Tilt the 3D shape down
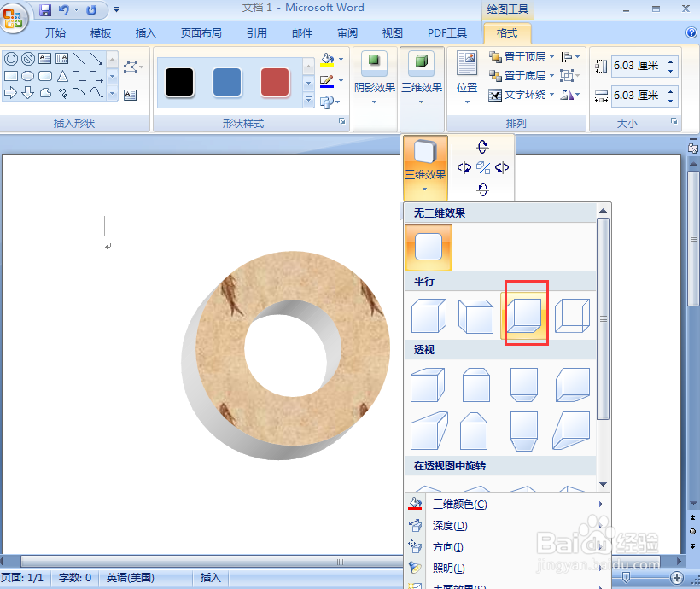This screenshot has width=700, height=589. [x=482, y=190]
